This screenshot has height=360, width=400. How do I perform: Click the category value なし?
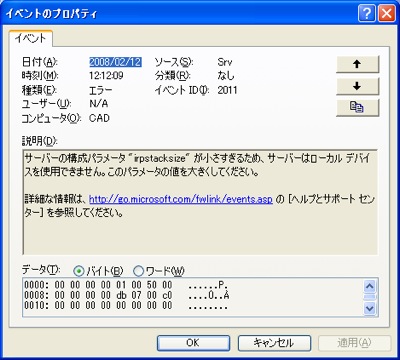point(226,76)
